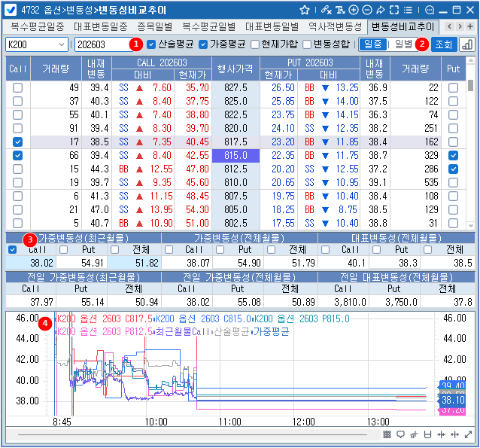The width and height of the screenshot is (480, 448).
Task: Click the font size text icon in title bar
Action: tap(339, 10)
